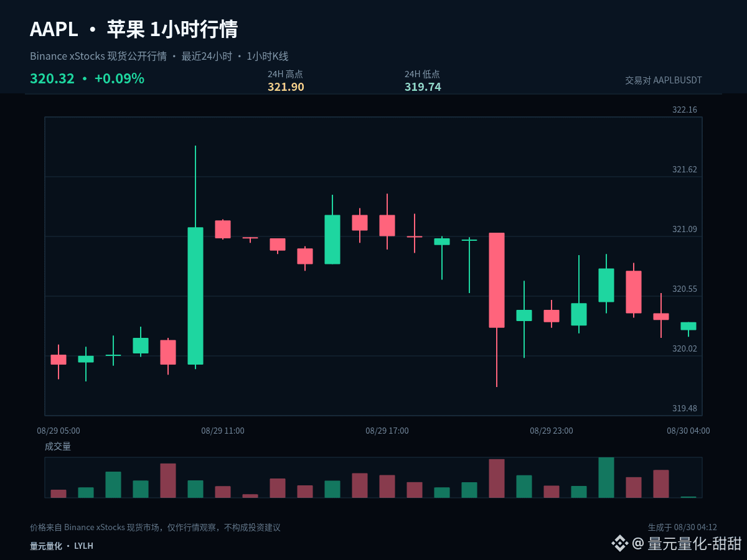747x560 pixels.
Task: Click the y-axis label "322.16"
Action: tap(685, 110)
